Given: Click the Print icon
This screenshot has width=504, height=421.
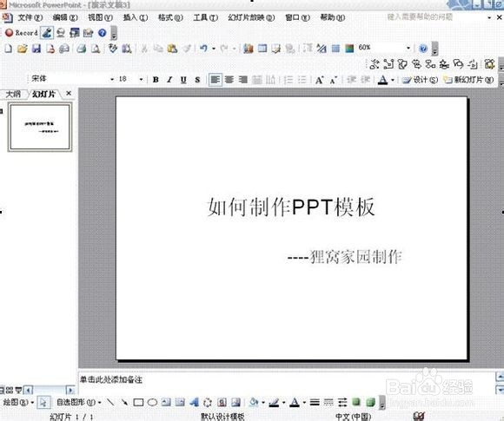Looking at the screenshot, I should pos(82,49).
